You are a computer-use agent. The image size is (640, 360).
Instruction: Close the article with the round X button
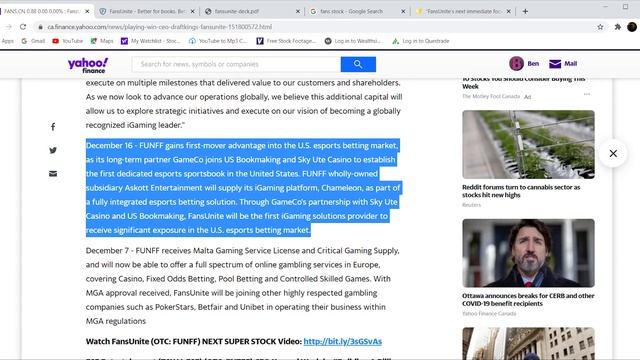point(613,153)
